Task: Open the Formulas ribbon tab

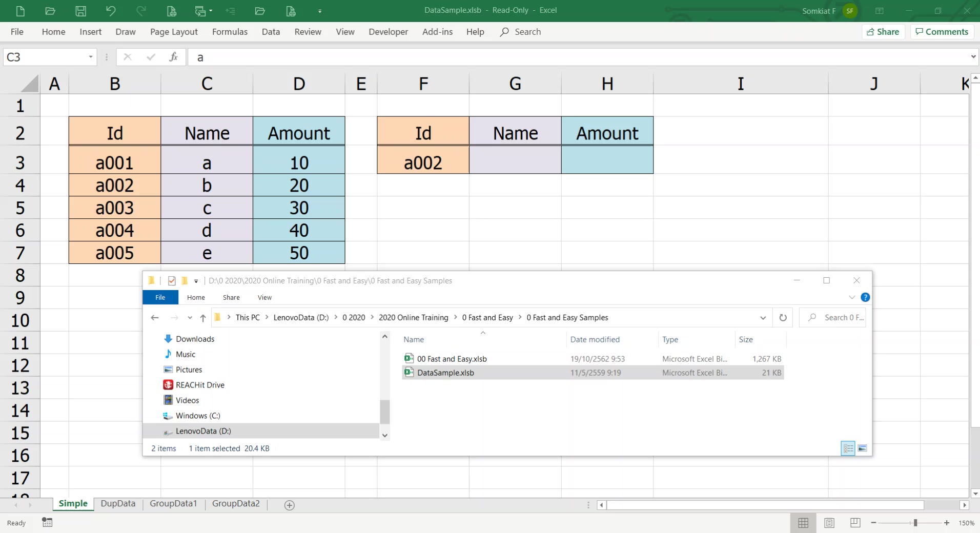Action: (x=230, y=32)
